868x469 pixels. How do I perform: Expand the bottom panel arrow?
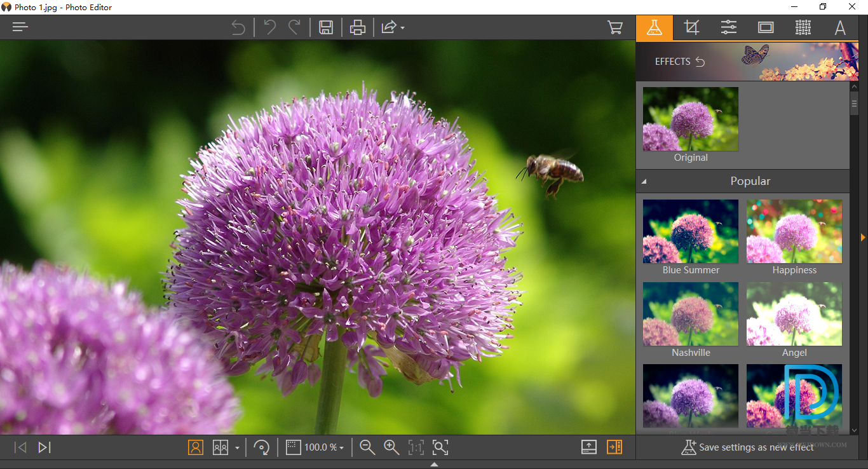coord(434,465)
